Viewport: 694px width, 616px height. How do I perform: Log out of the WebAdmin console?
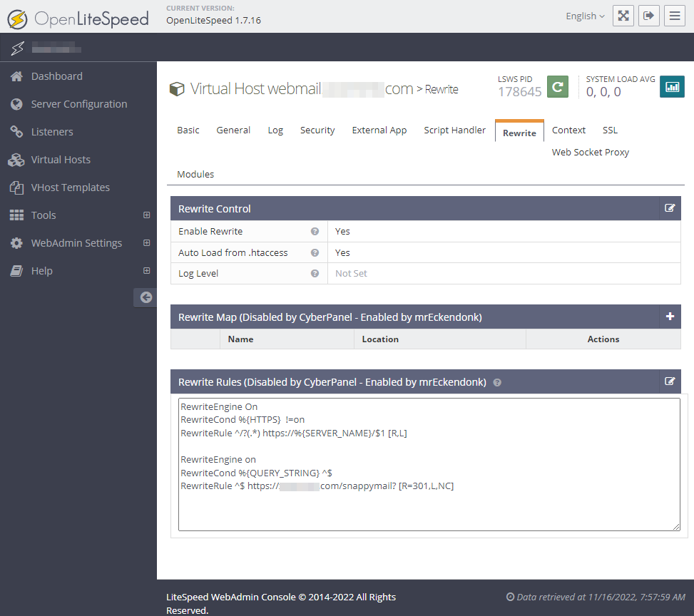click(648, 15)
